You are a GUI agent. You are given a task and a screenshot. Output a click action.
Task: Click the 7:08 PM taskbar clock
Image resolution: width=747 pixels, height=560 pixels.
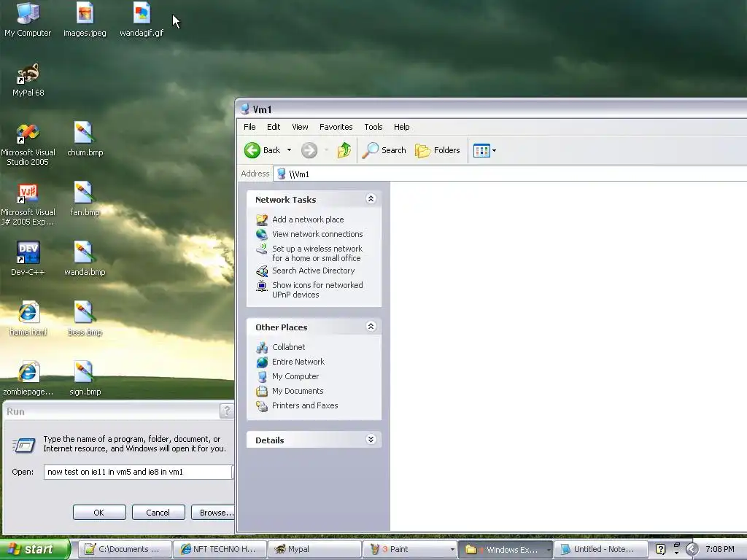tap(719, 549)
